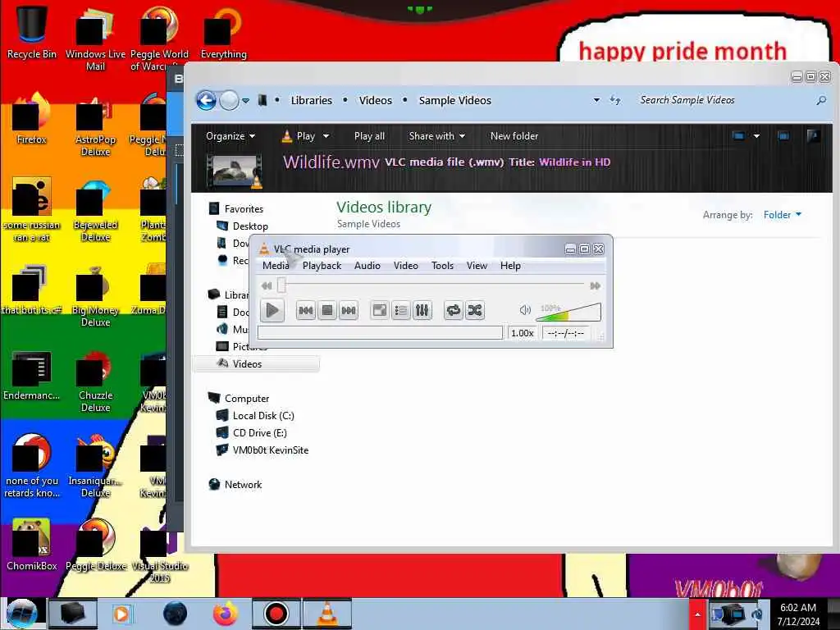Open VLC Help menu
This screenshot has width=840, height=630.
(x=510, y=266)
